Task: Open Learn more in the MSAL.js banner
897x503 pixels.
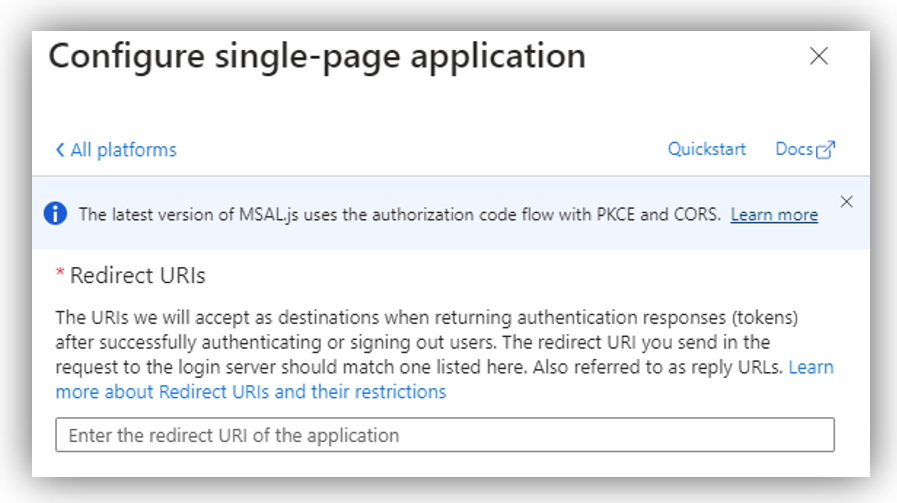Action: [774, 215]
